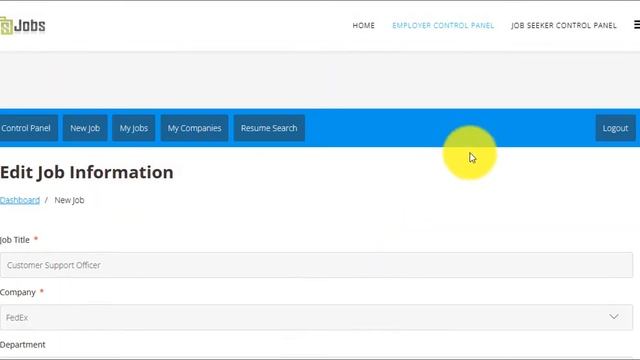Click the Logout button

point(615,128)
